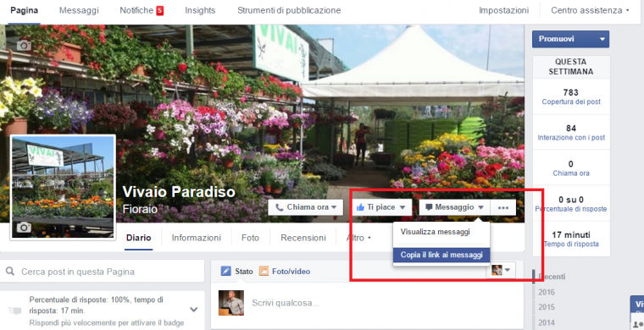Open the Messaggi tab
The height and width of the screenshot is (330, 644).
tap(79, 11)
